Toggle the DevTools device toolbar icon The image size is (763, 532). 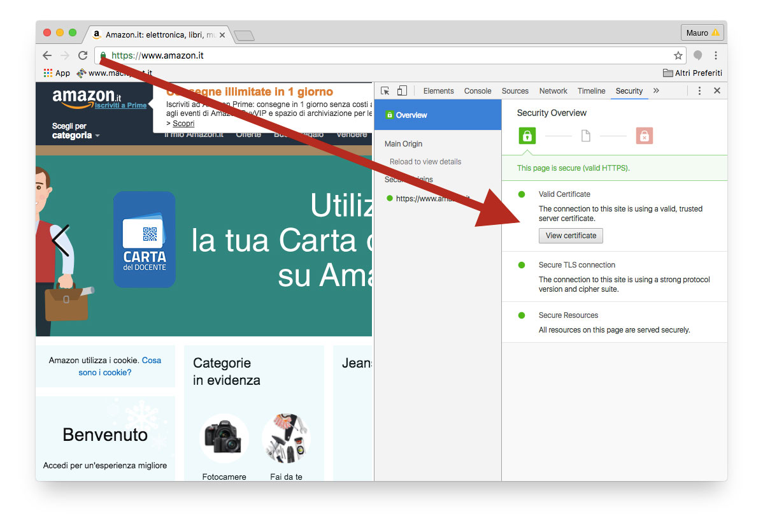[x=402, y=90]
